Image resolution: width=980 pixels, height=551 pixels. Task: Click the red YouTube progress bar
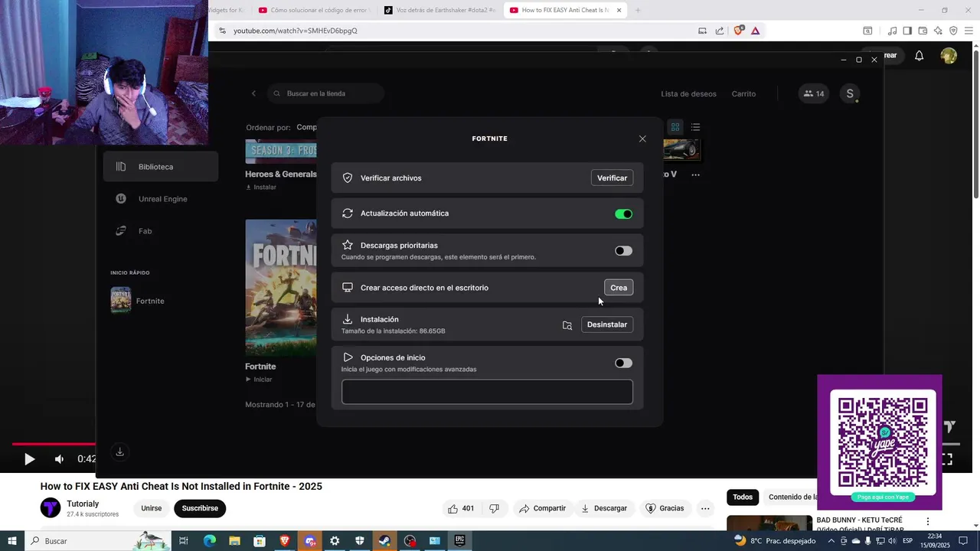tap(54, 444)
